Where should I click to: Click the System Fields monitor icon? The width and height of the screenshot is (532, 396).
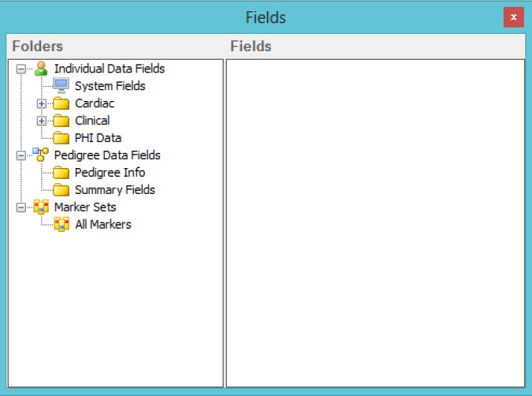(61, 86)
